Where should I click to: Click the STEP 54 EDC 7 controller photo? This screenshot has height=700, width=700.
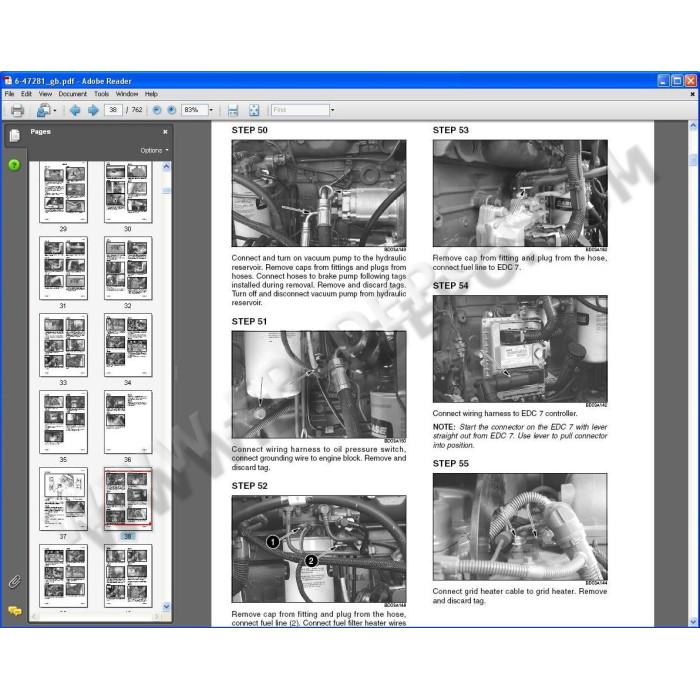tap(520, 349)
